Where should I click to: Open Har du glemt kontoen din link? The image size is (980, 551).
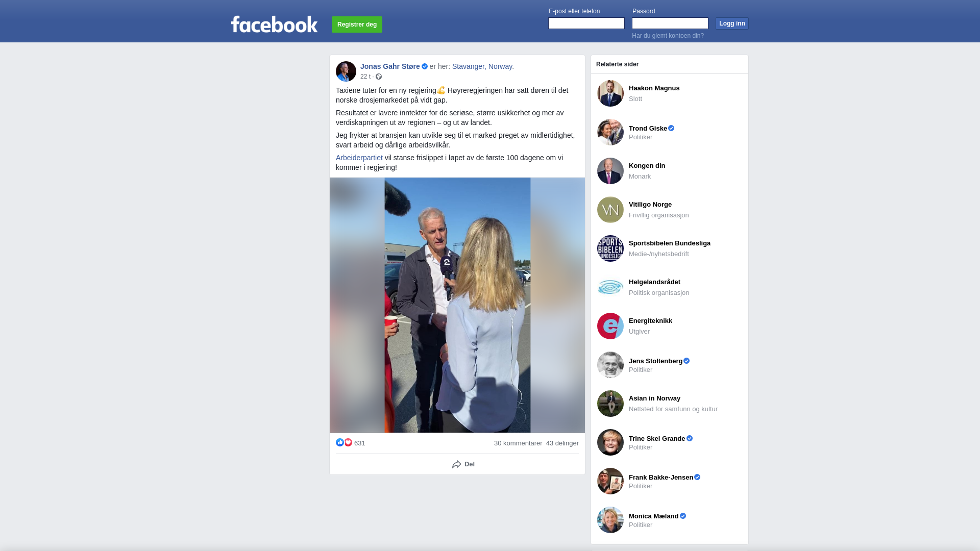[668, 36]
